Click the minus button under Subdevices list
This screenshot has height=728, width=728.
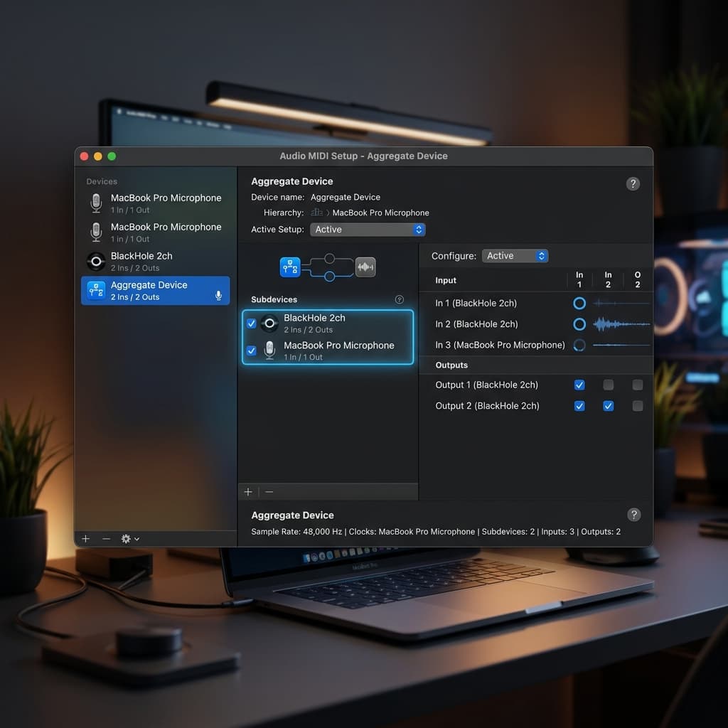point(269,492)
